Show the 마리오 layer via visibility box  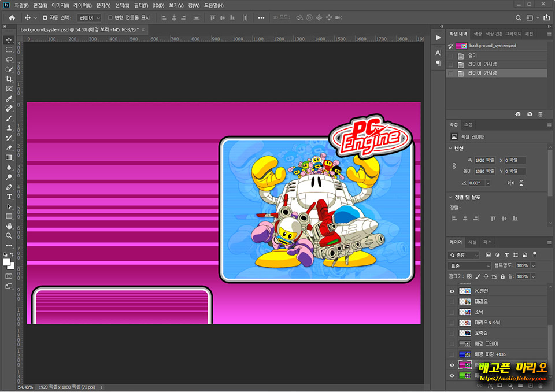(x=452, y=302)
